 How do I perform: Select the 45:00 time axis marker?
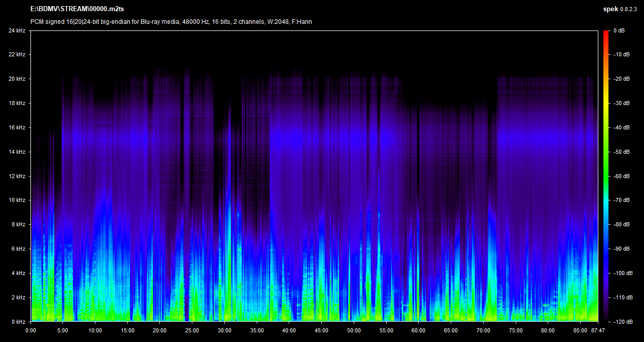[x=321, y=330]
